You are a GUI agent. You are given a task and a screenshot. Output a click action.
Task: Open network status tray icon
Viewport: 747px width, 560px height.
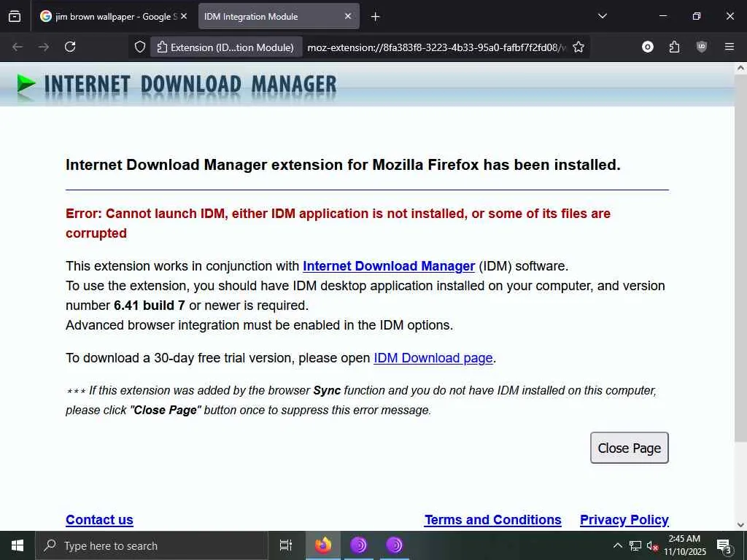coord(635,545)
